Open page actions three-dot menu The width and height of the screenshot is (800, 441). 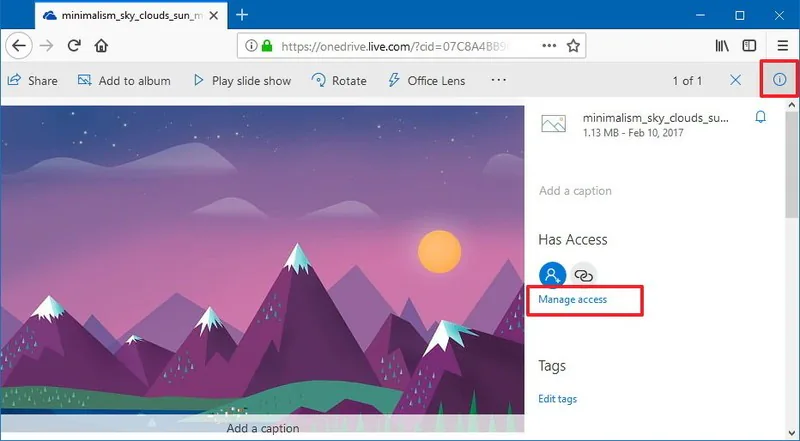549,46
